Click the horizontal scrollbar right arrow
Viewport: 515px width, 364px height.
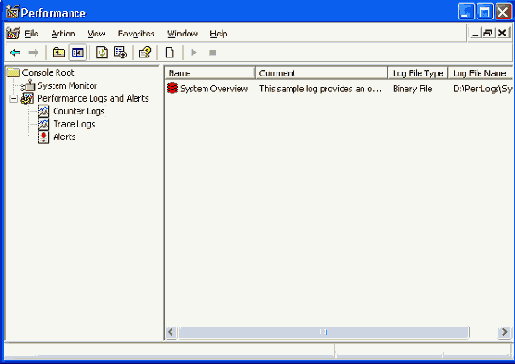coord(504,332)
